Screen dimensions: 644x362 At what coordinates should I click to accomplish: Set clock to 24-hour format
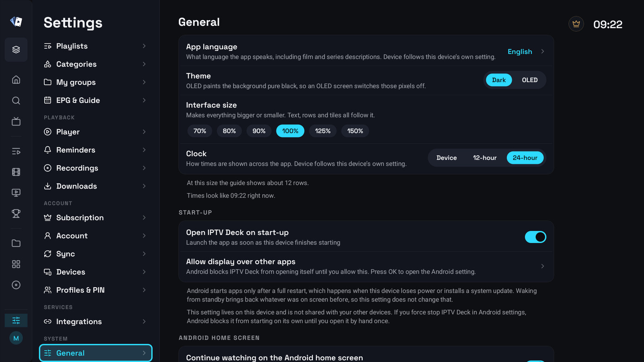[x=525, y=158]
